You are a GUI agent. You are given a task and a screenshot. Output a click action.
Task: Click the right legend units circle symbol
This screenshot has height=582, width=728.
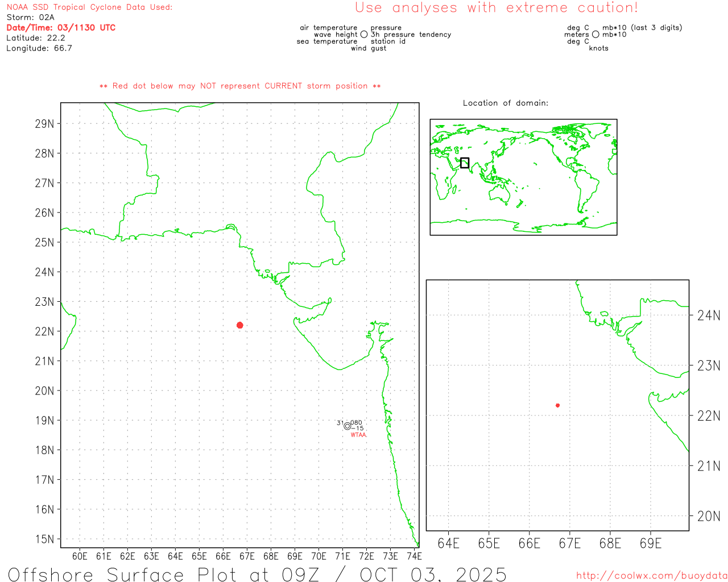click(x=595, y=35)
